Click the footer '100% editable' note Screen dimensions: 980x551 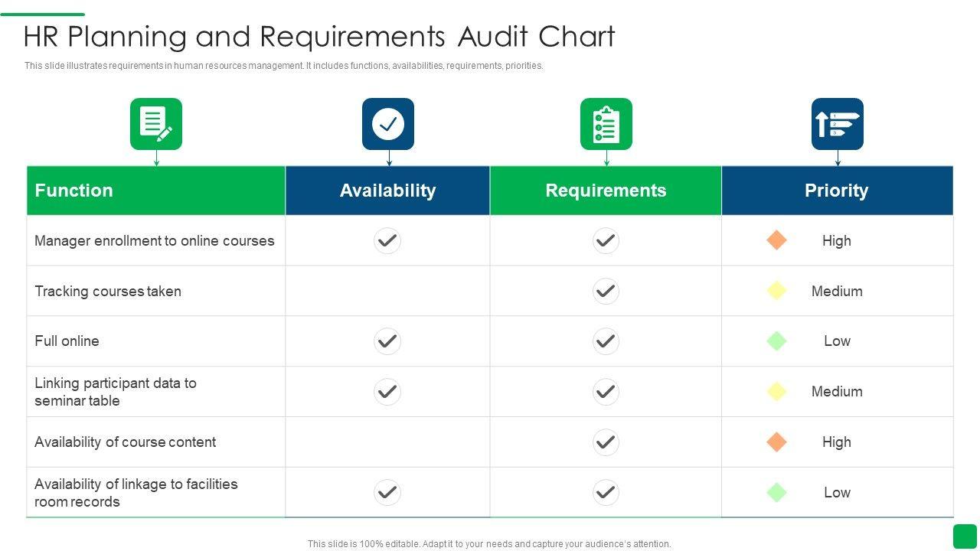click(x=489, y=544)
